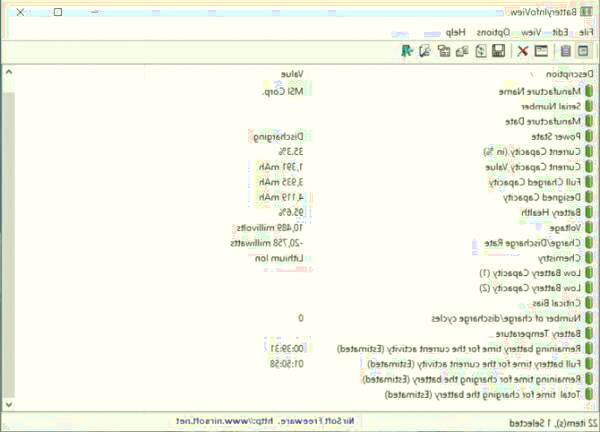Viewport: 600px width, 432px height.
Task: Select the Full Charged Capacity row
Action: [x=520, y=182]
